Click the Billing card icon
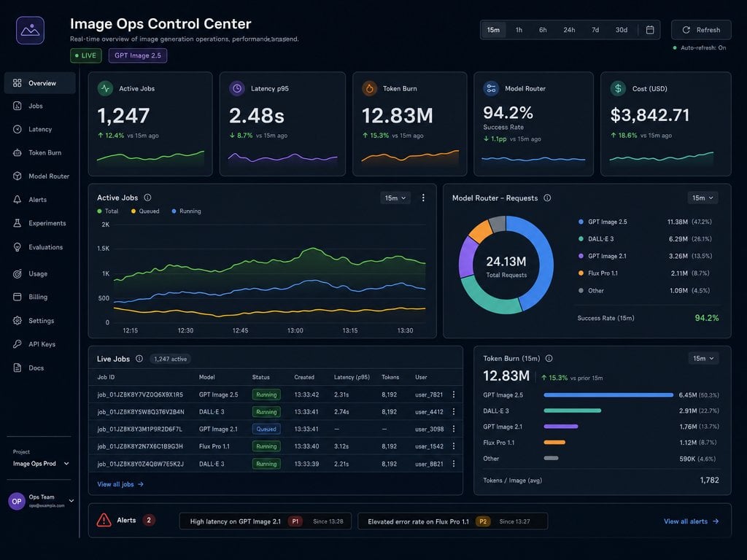 18,297
